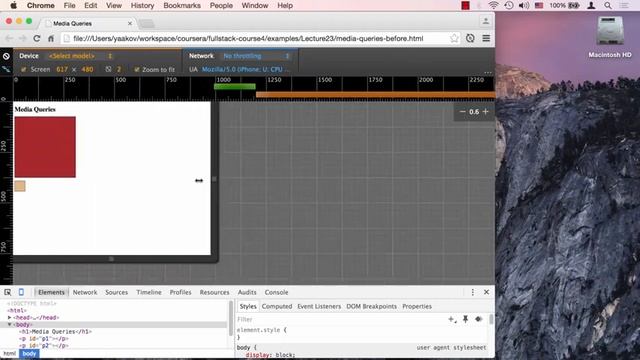Open Chrome user profile button
The width and height of the screenshot is (640, 360).
pyautogui.click(x=486, y=21)
